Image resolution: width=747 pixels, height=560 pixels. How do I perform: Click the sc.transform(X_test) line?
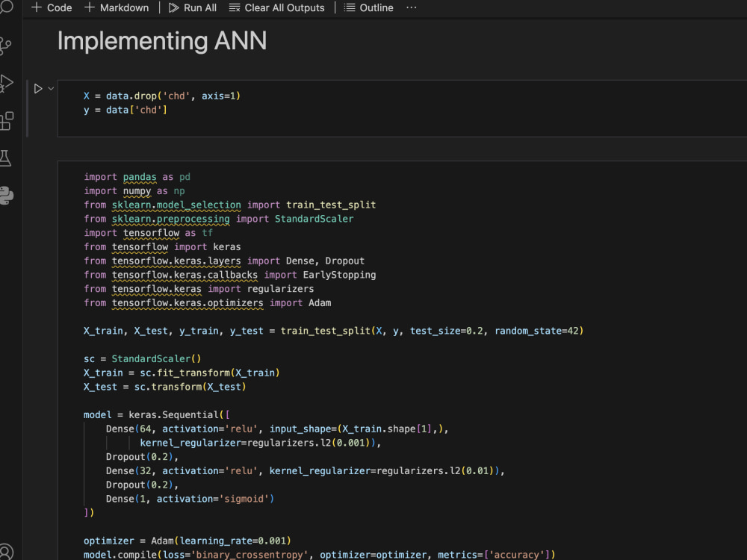tap(165, 387)
